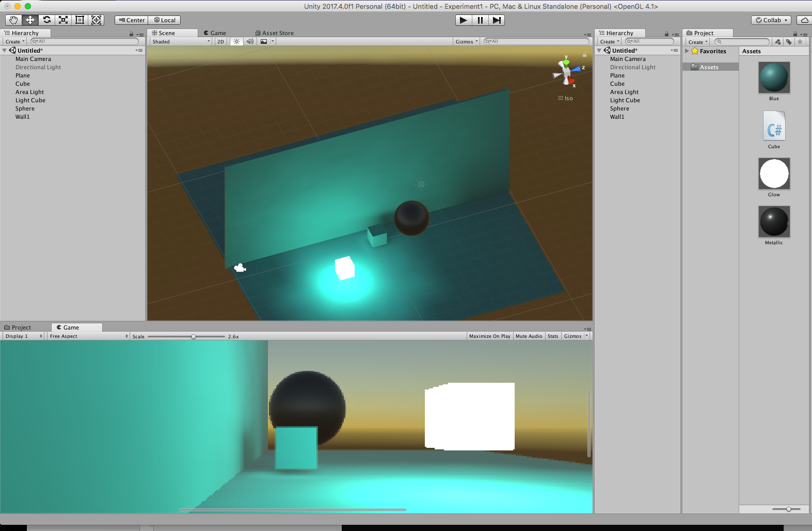Open the Game tab beside Asset Store
Screen dimensions: 812x531
click(215, 33)
